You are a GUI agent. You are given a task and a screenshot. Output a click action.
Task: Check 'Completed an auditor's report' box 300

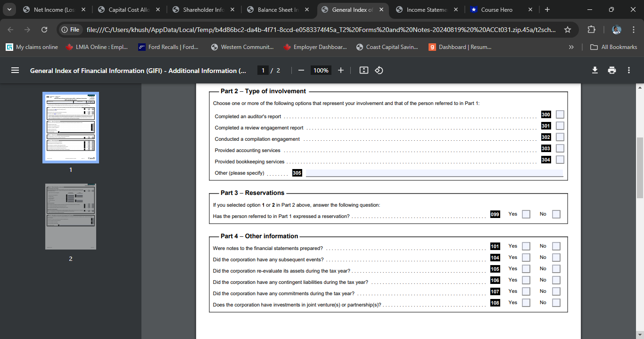pyautogui.click(x=560, y=114)
